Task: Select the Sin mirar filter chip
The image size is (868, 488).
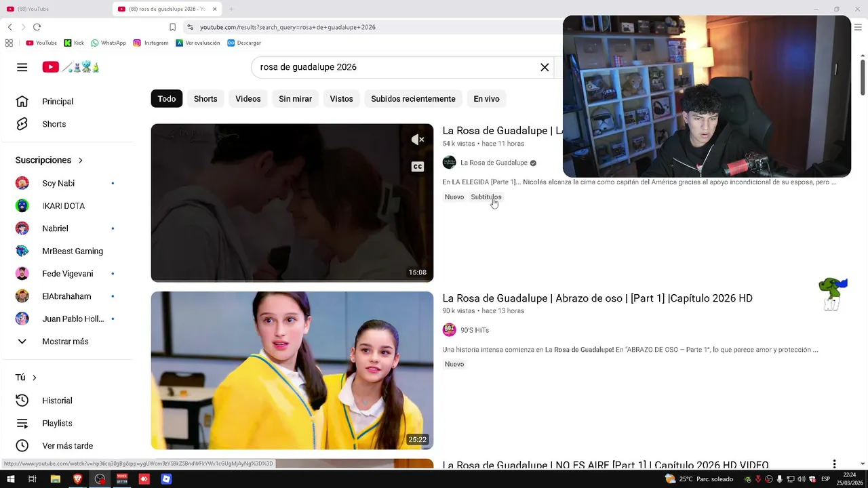Action: pos(295,99)
